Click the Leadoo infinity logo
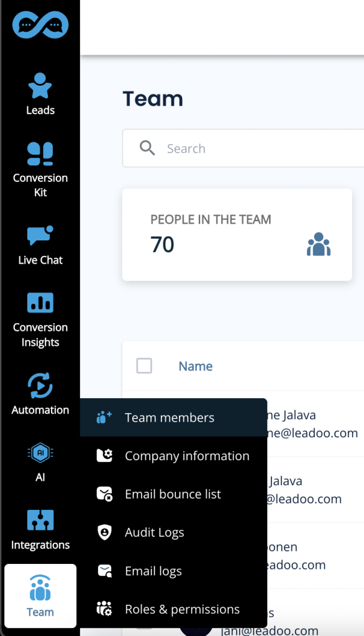The width and height of the screenshot is (364, 636). [x=40, y=25]
